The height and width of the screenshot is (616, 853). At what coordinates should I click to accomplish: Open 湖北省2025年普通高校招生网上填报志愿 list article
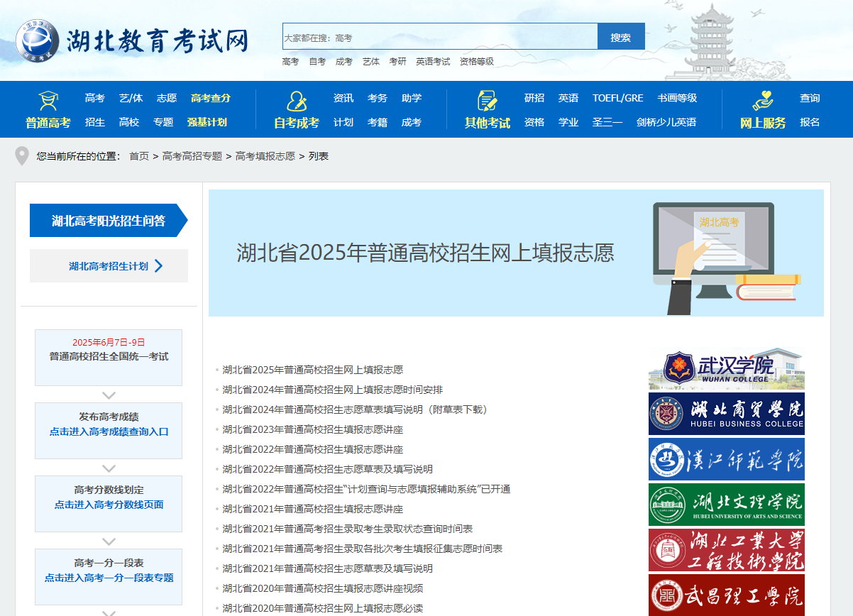tap(312, 370)
